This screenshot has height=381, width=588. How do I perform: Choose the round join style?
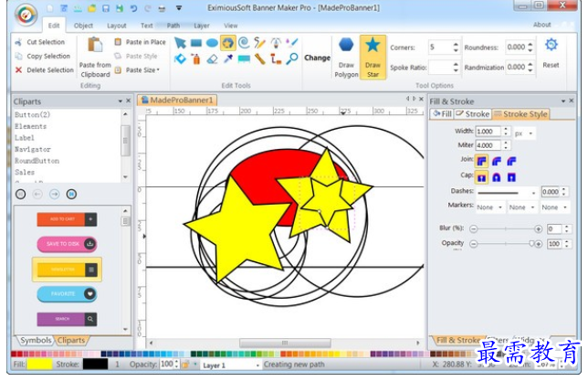(497, 162)
